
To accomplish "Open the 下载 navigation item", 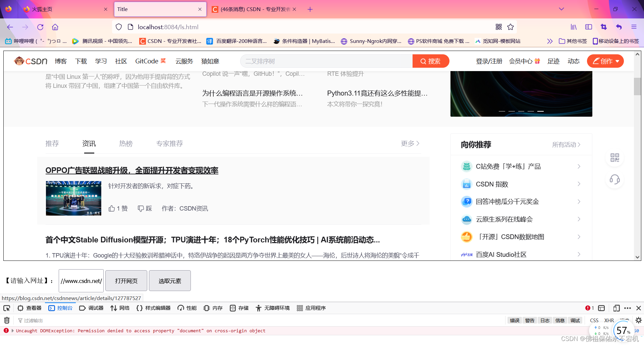I will 81,61.
